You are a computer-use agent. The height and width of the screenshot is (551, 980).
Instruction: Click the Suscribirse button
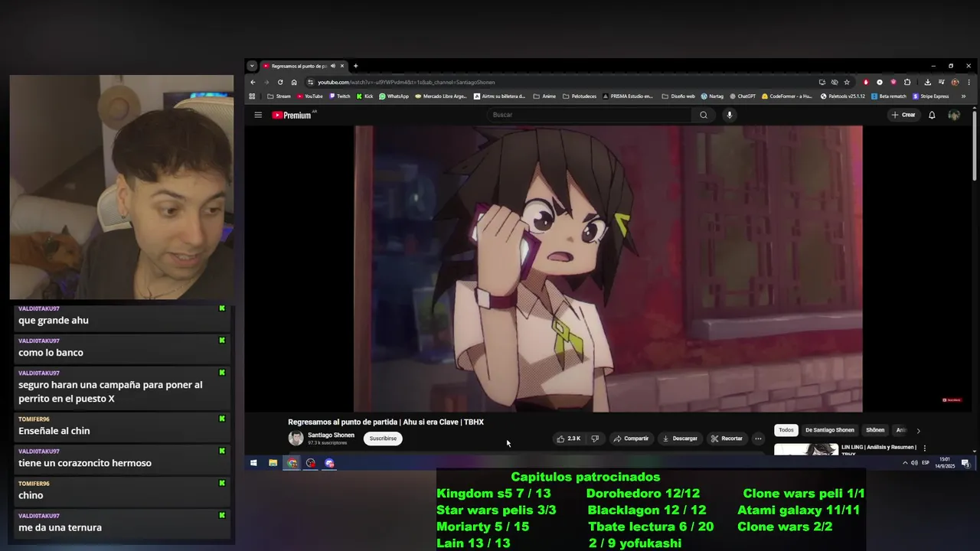(383, 439)
